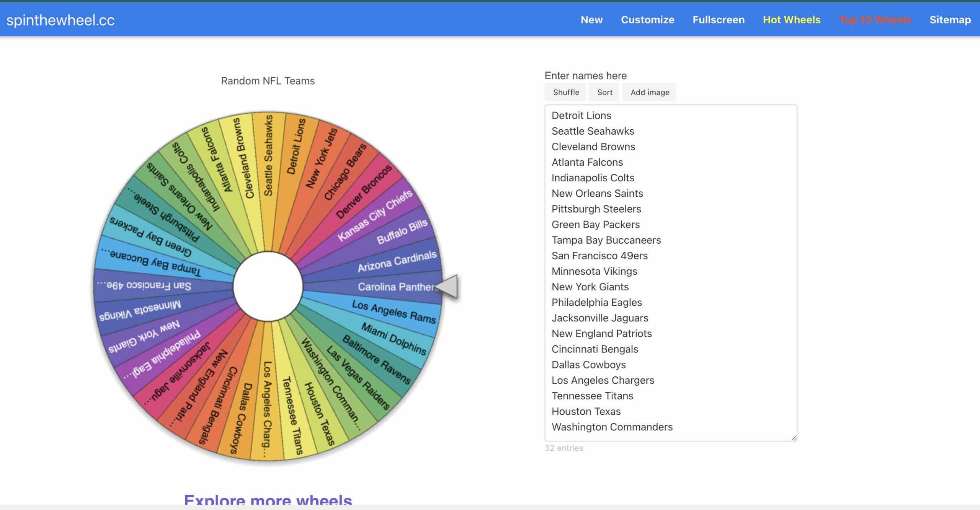Image resolution: width=980 pixels, height=510 pixels.
Task: Click the Chicago Bears wheel slice
Action: point(345,172)
